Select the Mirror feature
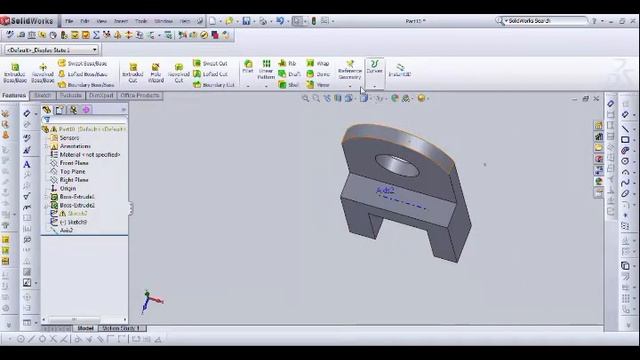640x360 pixels. pos(318,84)
